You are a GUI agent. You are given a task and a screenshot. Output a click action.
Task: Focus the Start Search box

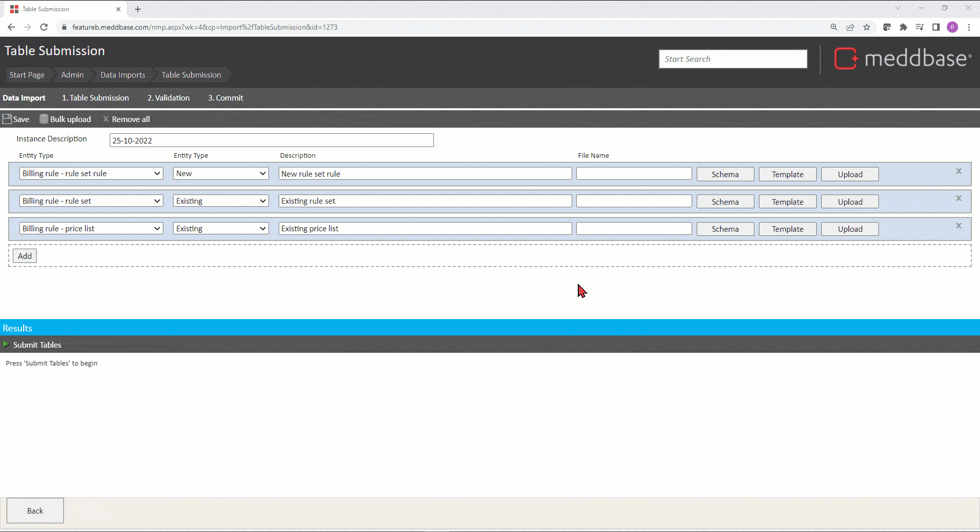[733, 59]
